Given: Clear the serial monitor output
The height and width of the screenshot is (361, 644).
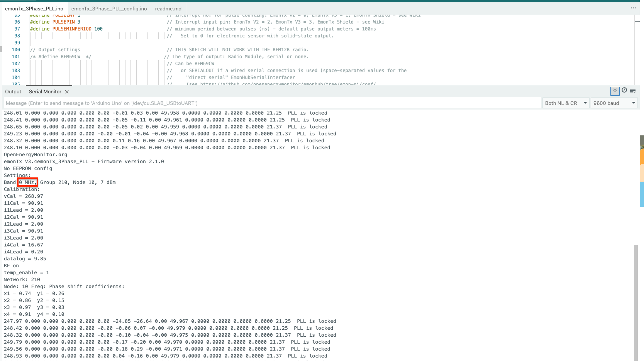Looking at the screenshot, I should point(633,91).
